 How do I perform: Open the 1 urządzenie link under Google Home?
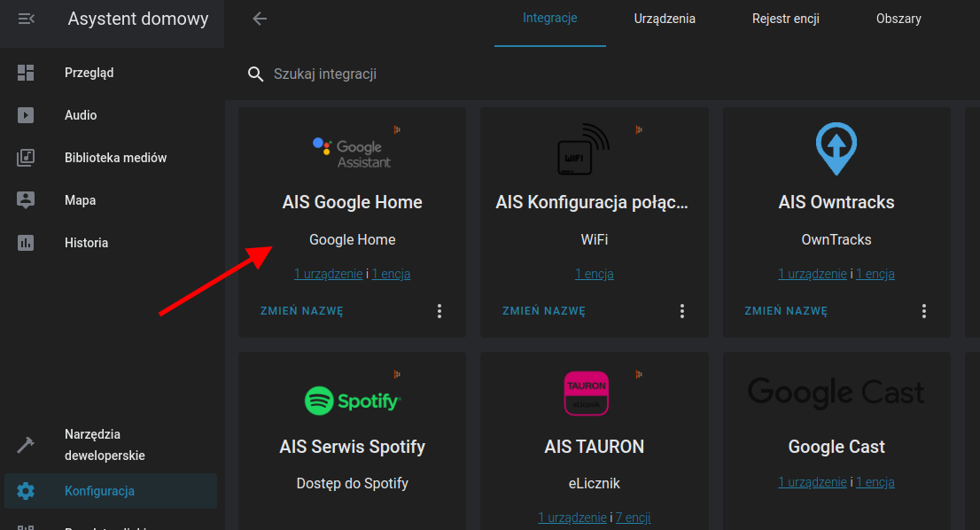click(x=328, y=274)
